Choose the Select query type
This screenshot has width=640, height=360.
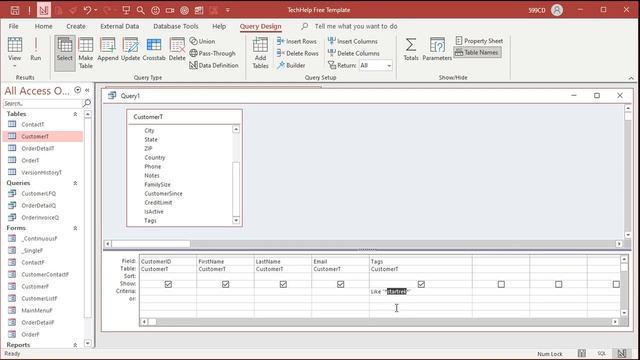(x=64, y=53)
